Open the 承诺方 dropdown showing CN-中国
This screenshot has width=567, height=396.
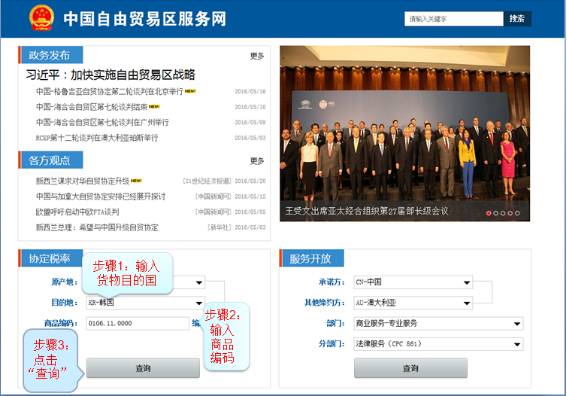coord(413,282)
